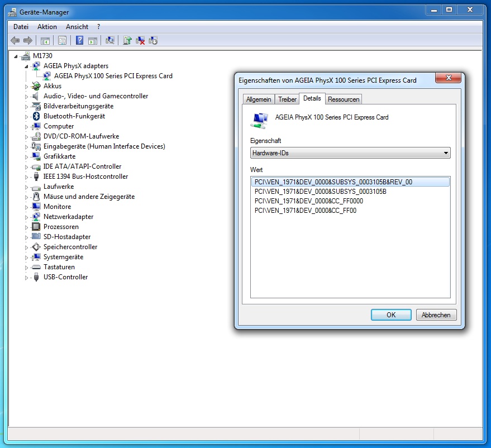This screenshot has width=491, height=448.
Task: Expand the Grafikkarte category
Action: 26,157
